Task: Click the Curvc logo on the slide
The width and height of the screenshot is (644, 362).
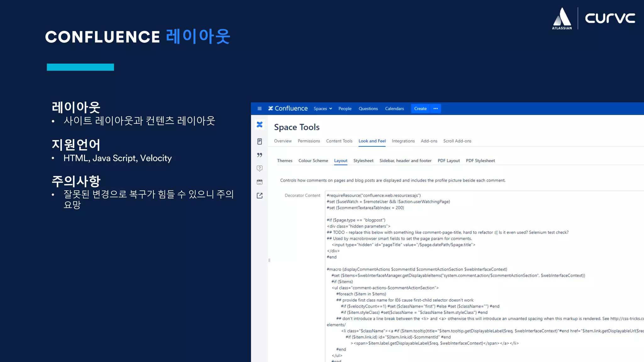Action: coord(610,18)
